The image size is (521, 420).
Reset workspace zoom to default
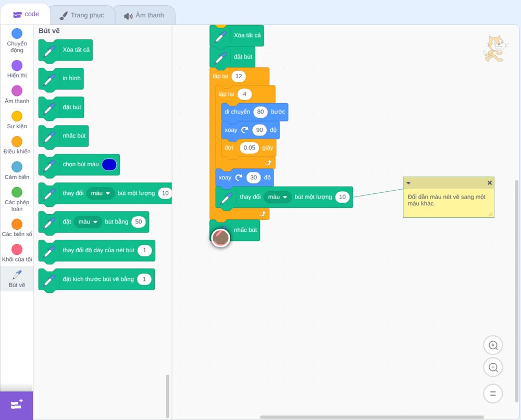[x=493, y=393]
